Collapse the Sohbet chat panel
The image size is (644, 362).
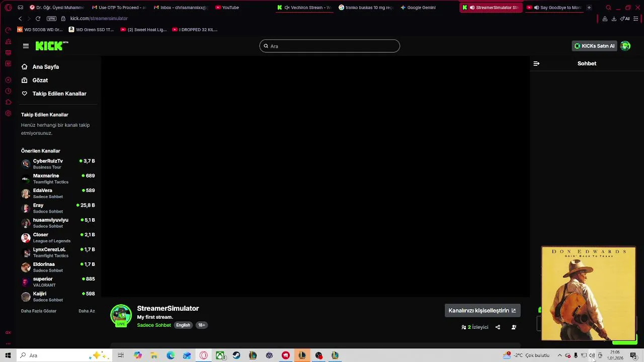click(x=536, y=63)
